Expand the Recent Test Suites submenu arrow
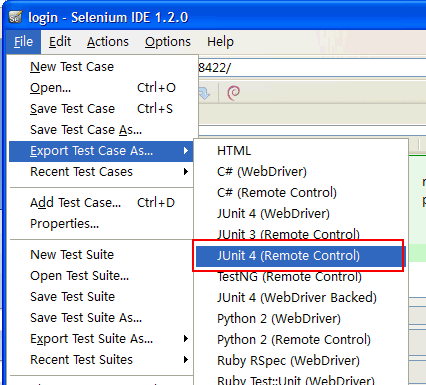426x385 pixels. point(186,360)
